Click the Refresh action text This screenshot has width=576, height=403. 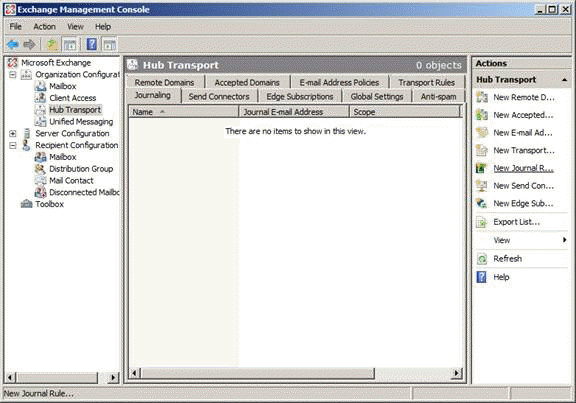click(508, 259)
